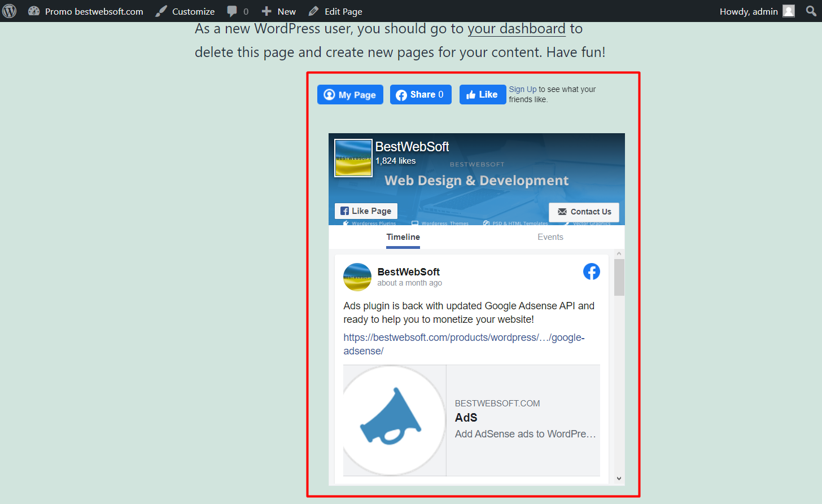Click the blue Like thumbs-up button
This screenshot has height=504, width=822.
coord(482,95)
